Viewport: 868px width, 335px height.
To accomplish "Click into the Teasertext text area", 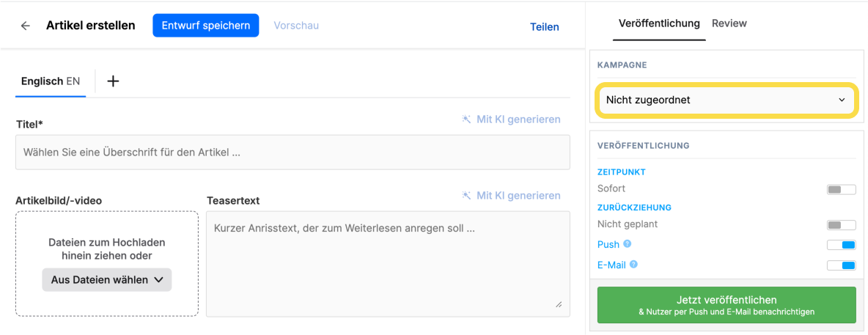I will click(x=388, y=264).
